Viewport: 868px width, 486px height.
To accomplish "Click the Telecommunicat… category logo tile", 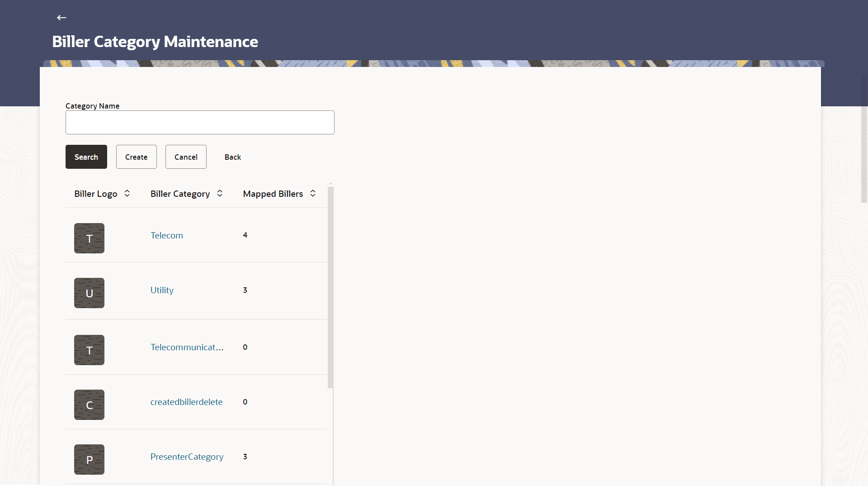I will [x=89, y=350].
